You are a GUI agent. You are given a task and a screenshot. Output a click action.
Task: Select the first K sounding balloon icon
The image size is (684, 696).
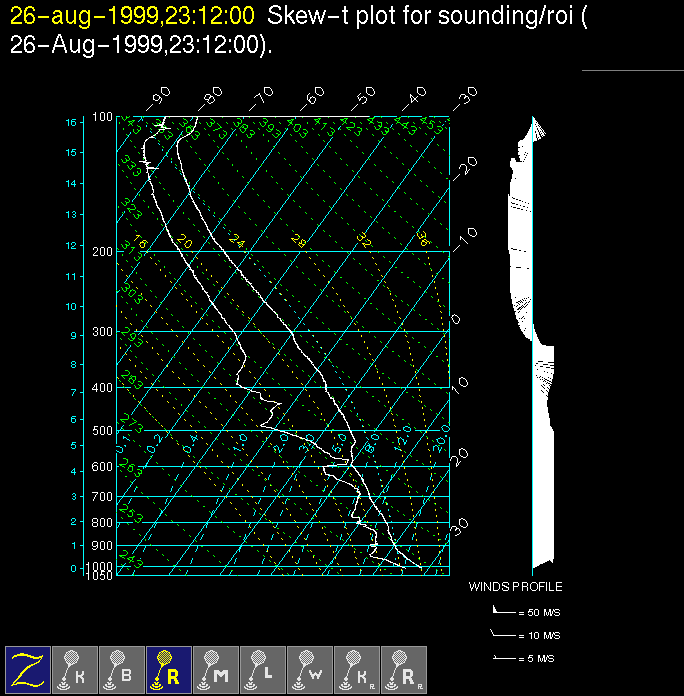click(x=75, y=668)
